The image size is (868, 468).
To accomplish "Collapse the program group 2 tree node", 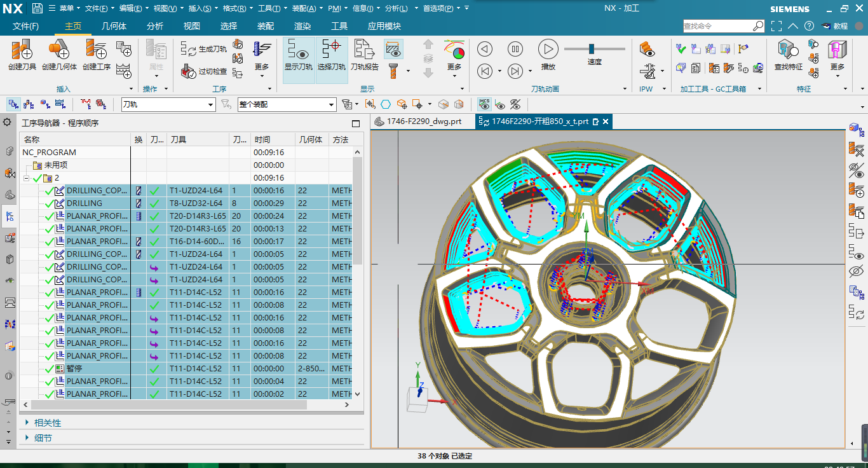I will pos(27,178).
